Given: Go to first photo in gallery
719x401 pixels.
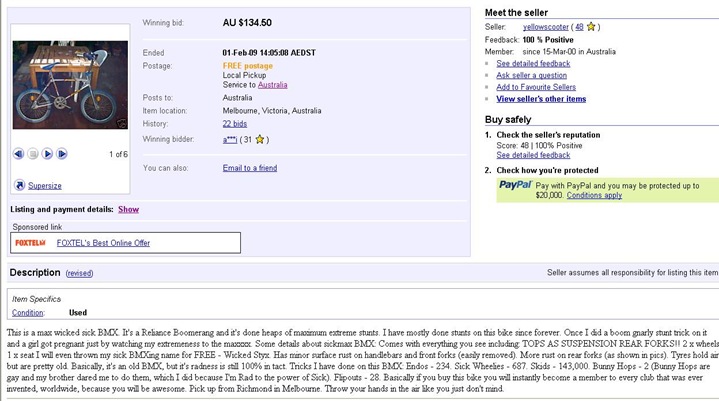Looking at the screenshot, I should click(x=18, y=154).
